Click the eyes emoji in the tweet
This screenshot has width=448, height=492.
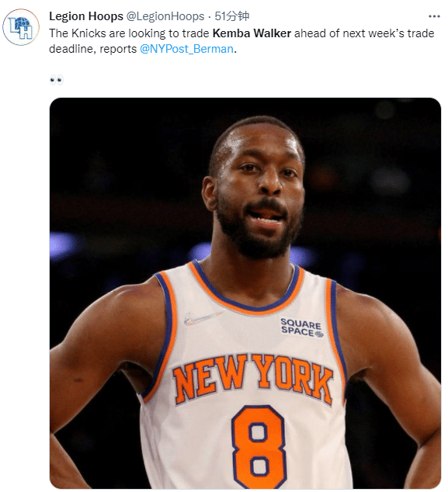[57, 80]
